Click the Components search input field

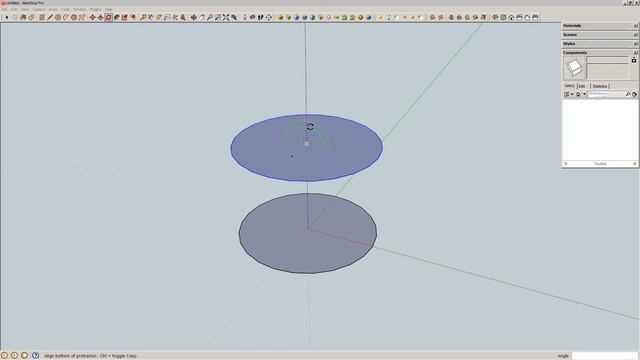click(x=606, y=94)
